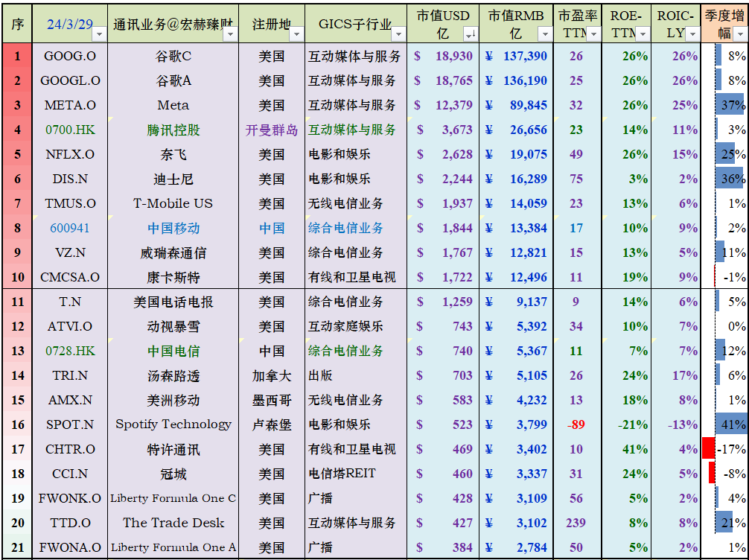Select ticker cell DIS.N
The width and height of the screenshot is (749, 560).
[x=70, y=179]
